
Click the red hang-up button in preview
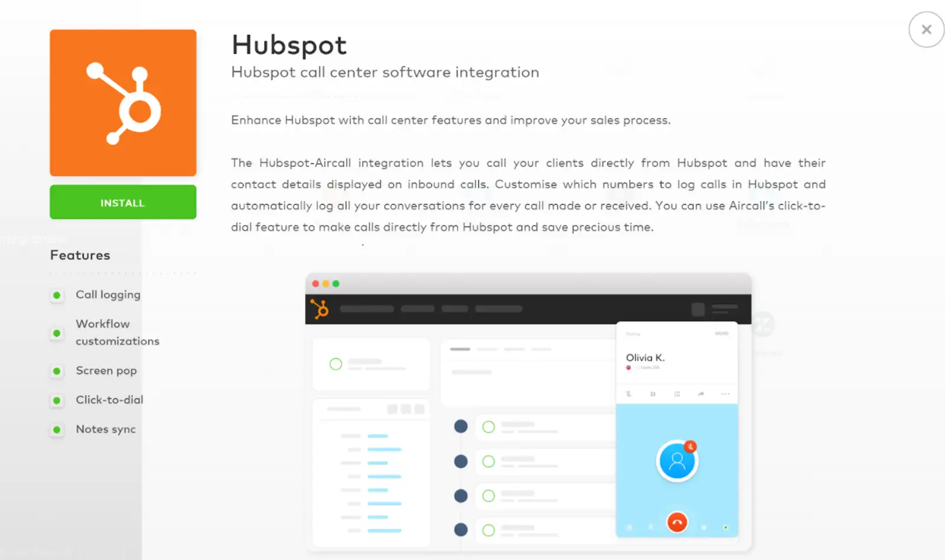coord(677,522)
